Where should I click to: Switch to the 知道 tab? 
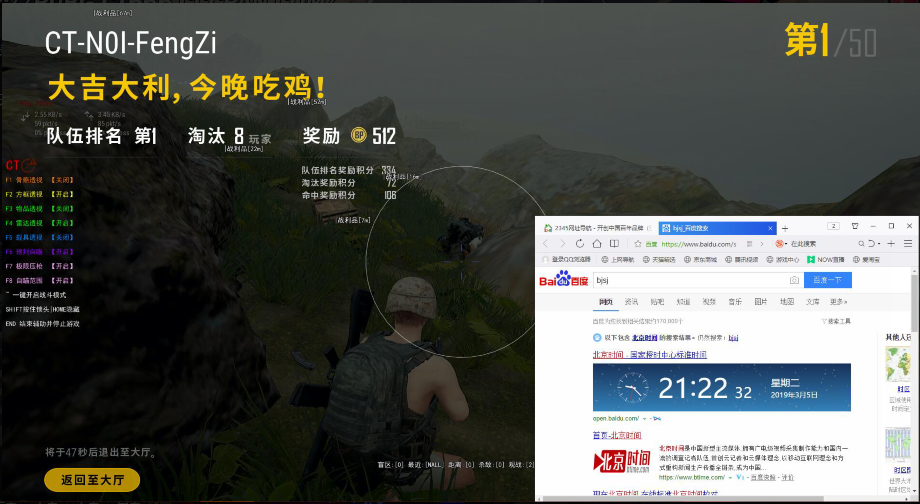click(683, 302)
